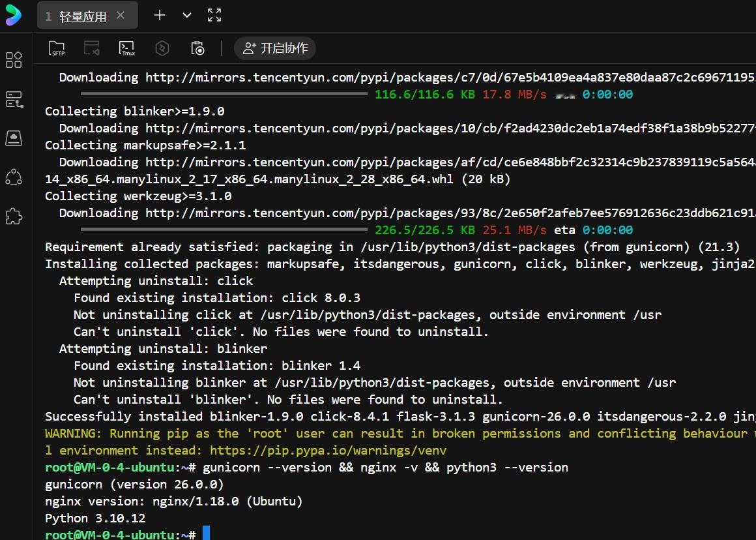Open the host monitor sidebar icon

(14, 138)
